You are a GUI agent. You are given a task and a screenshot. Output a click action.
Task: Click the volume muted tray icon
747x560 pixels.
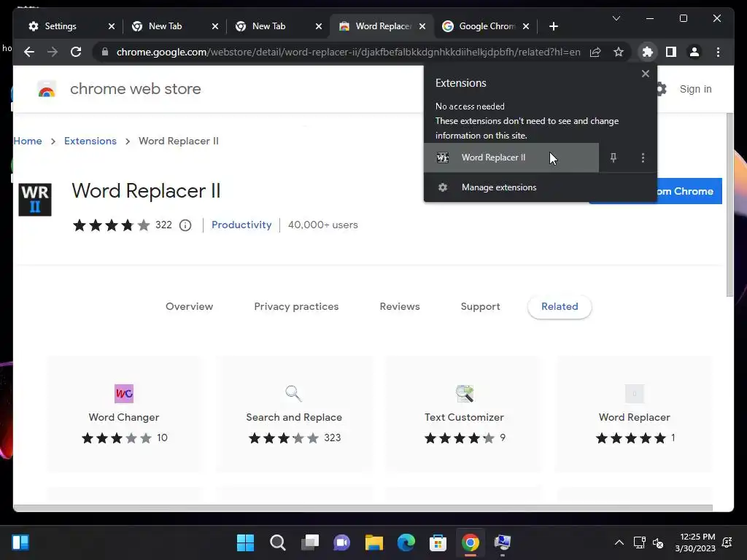coord(658,542)
